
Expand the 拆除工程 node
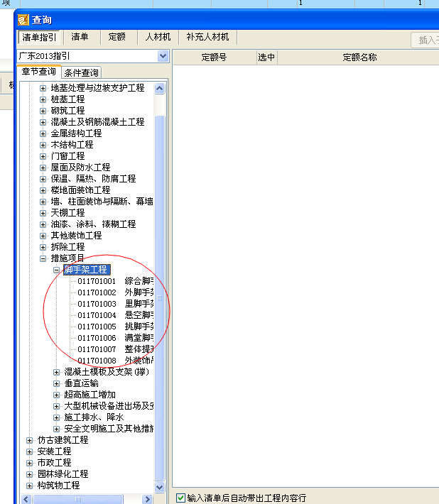point(43,247)
